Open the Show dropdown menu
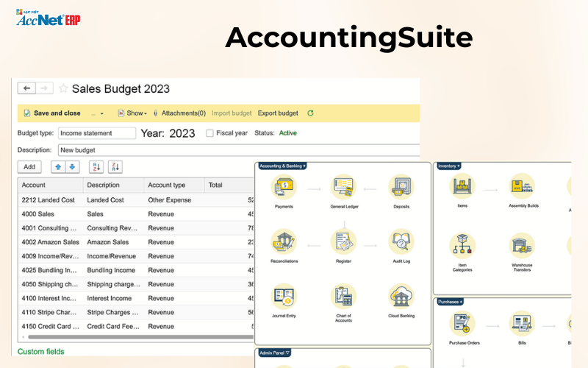This screenshot has width=588, height=368. point(132,113)
